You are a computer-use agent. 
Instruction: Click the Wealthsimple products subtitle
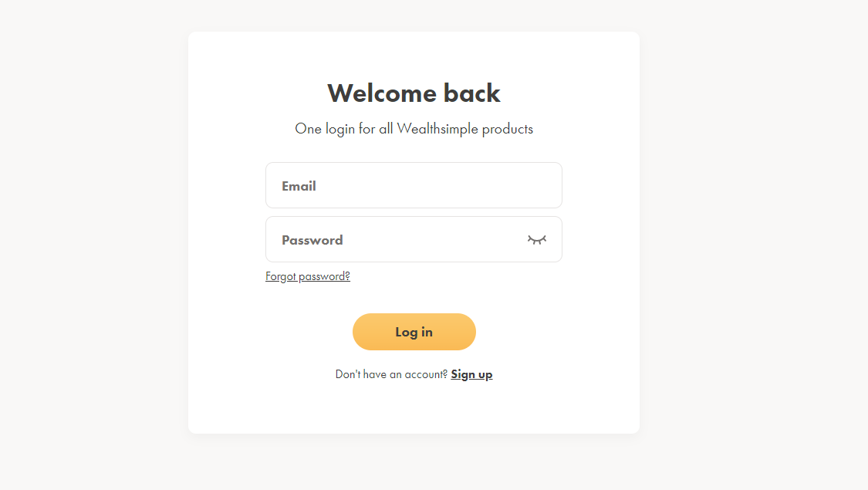click(414, 129)
